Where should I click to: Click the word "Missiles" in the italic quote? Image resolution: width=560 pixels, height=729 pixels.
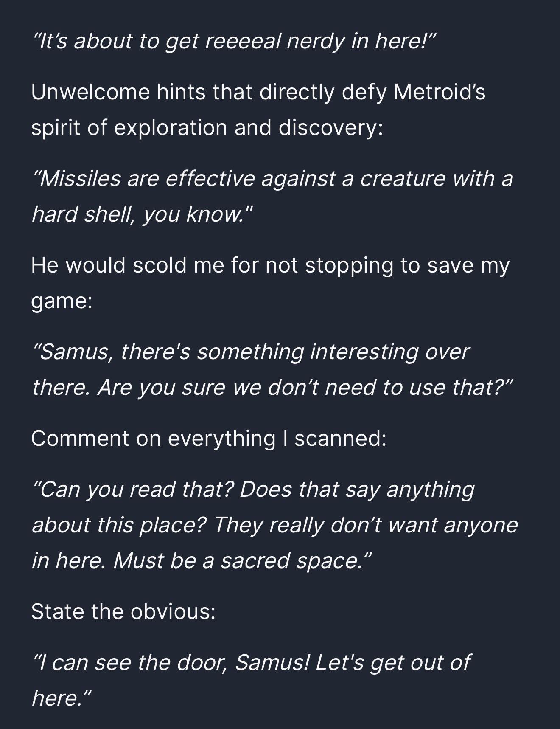coord(79,178)
